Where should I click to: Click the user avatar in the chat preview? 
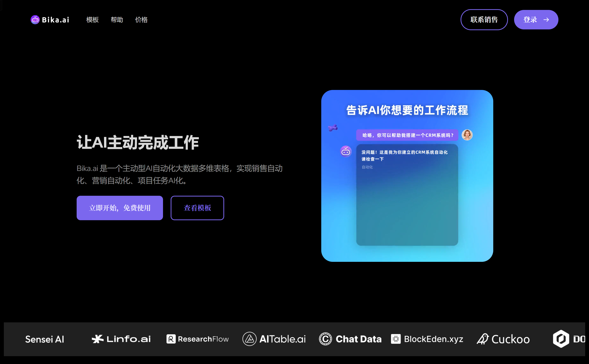click(x=467, y=135)
